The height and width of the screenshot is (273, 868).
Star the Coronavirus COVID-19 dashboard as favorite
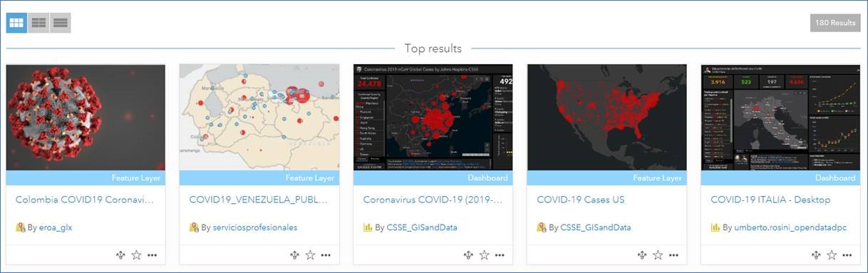(x=484, y=255)
